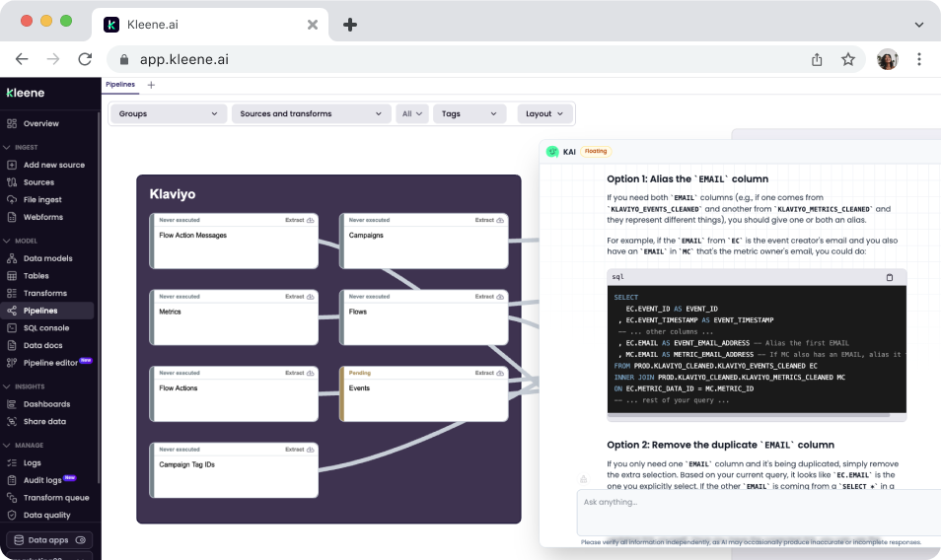The image size is (941, 560).
Task: Click cloud icon on Flow Action Messages card
Action: (x=311, y=220)
